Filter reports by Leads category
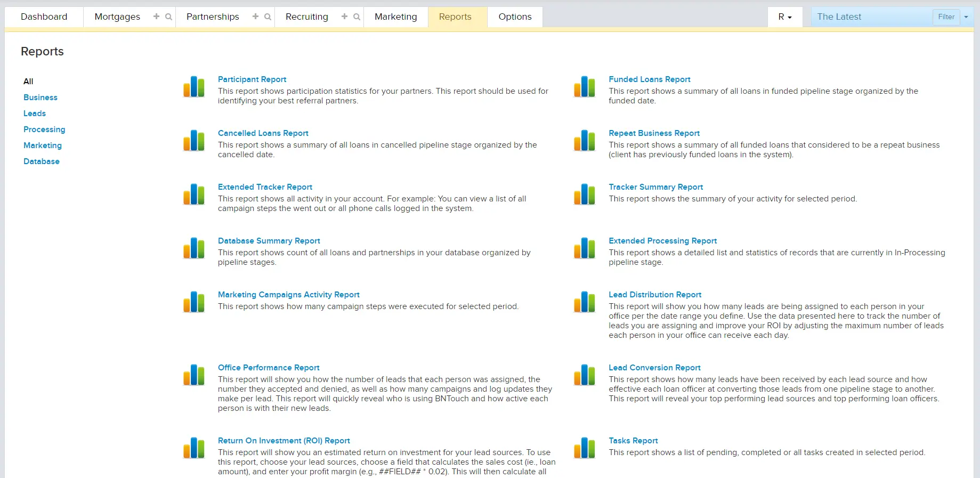Image resolution: width=980 pixels, height=478 pixels. (x=35, y=114)
